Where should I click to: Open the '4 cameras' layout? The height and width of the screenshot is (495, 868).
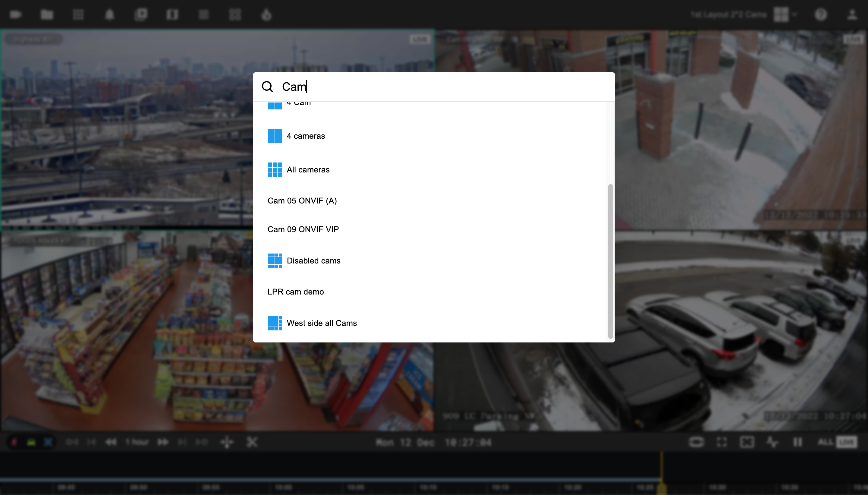click(306, 136)
